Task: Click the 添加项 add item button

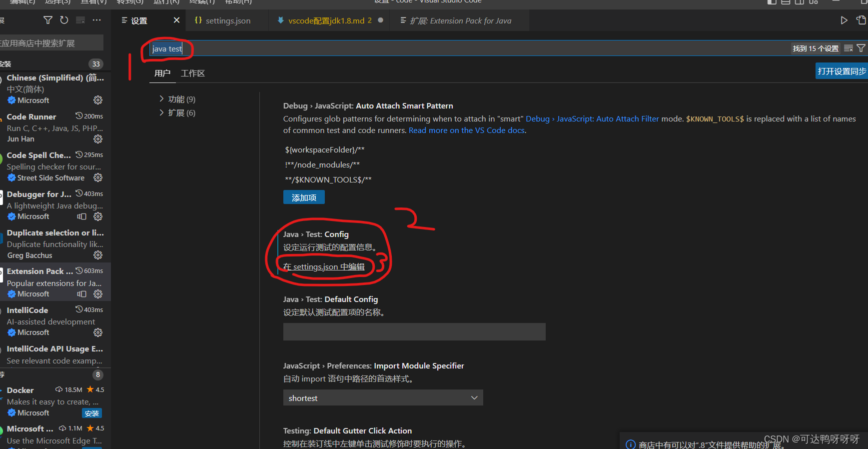Action: 304,197
